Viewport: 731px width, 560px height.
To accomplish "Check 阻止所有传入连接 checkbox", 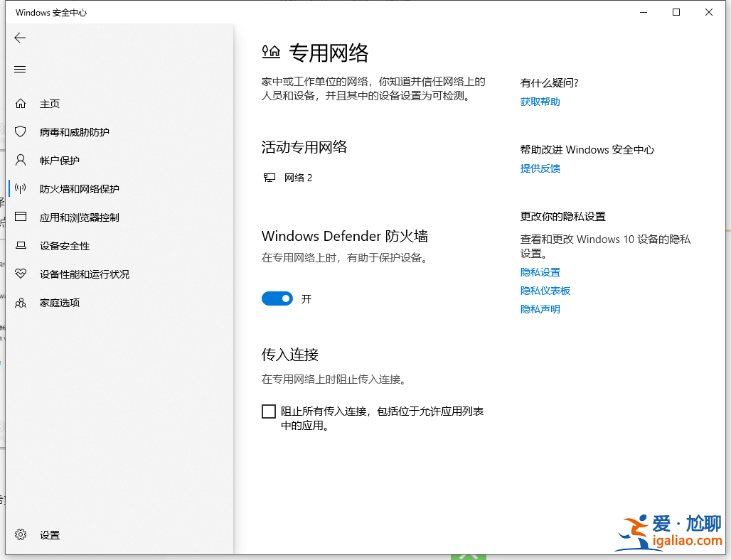I will pos(269,411).
